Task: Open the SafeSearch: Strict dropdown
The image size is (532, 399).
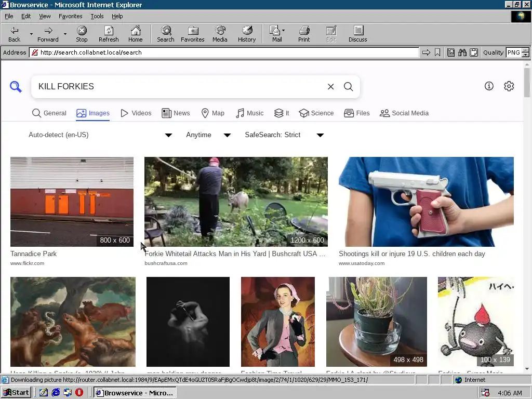Action: click(284, 135)
